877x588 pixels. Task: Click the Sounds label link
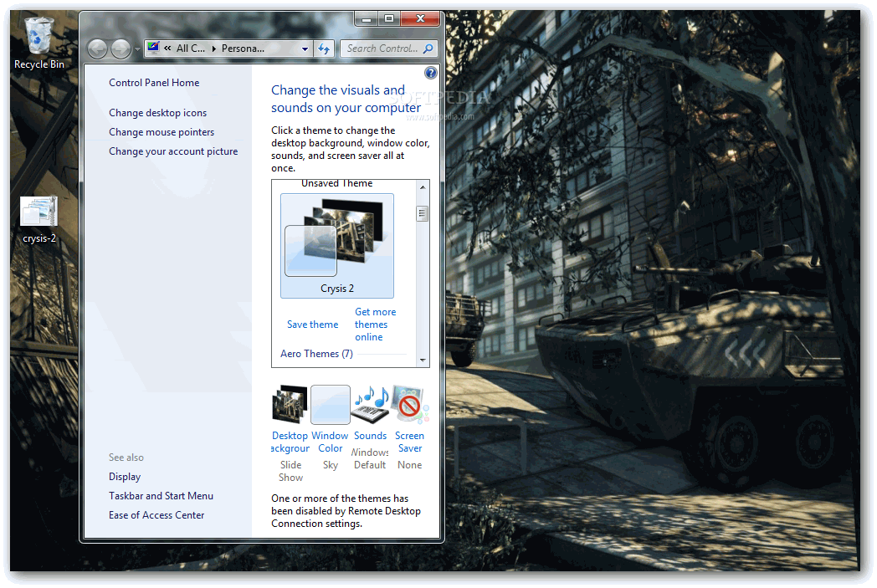370,436
